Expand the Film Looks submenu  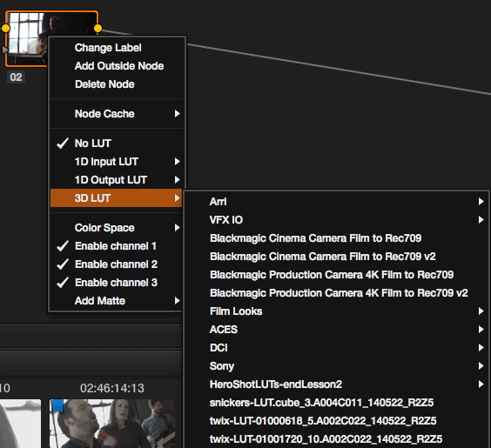tap(336, 311)
